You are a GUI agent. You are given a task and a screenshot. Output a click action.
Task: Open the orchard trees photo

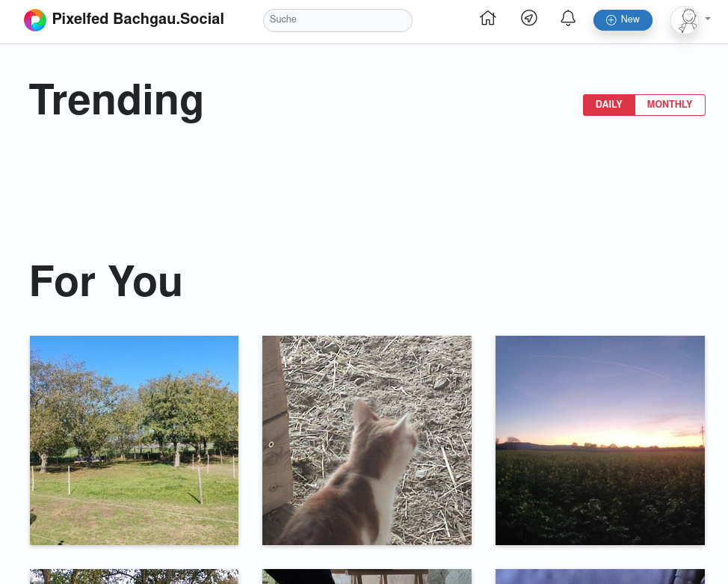(x=135, y=440)
